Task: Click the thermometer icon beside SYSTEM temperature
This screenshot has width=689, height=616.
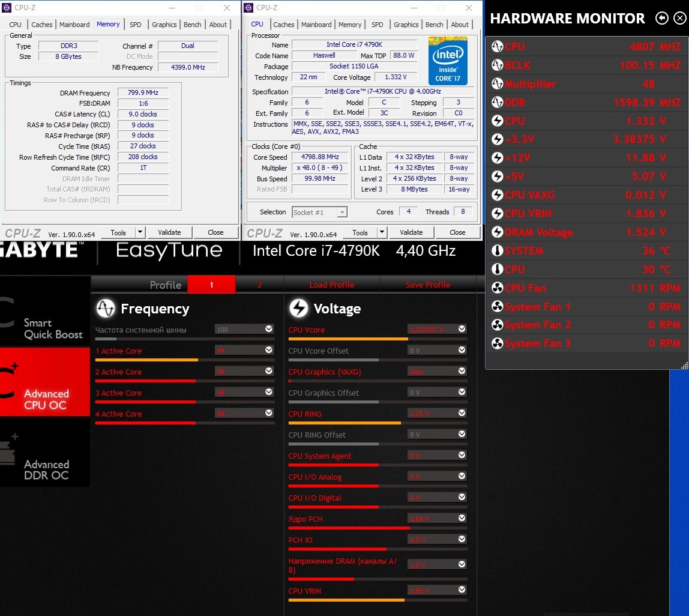Action: (497, 250)
